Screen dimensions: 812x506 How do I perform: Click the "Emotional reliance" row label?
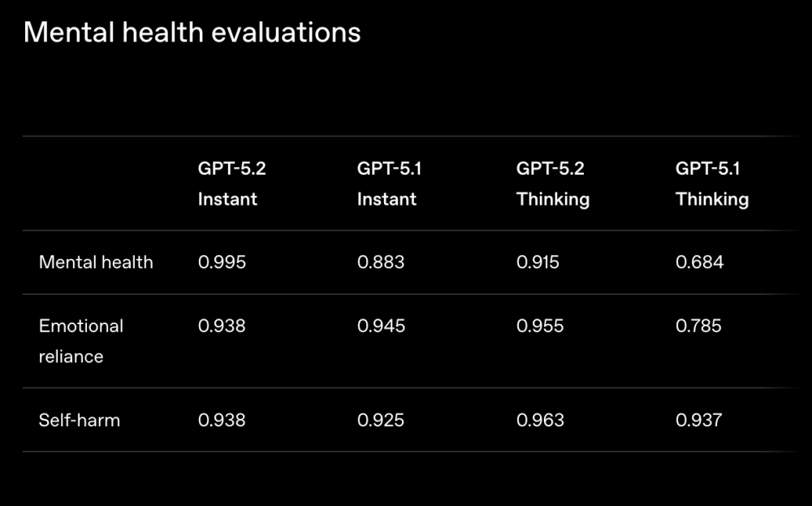[81, 340]
